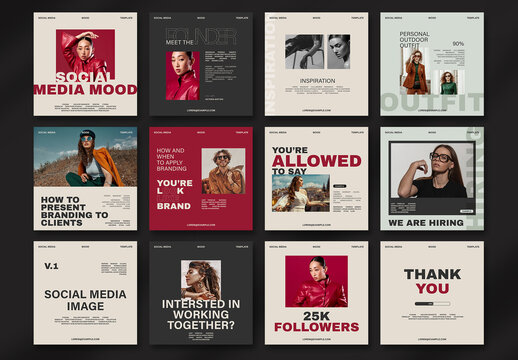This screenshot has height=360, width=518.
Task: Click the 90% value on outfit card
Action: click(458, 44)
